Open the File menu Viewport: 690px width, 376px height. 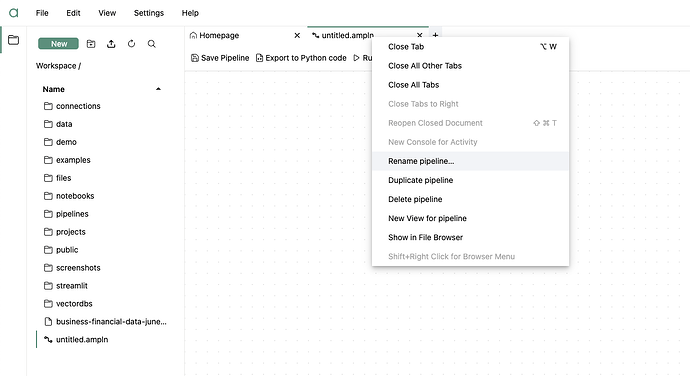[42, 13]
